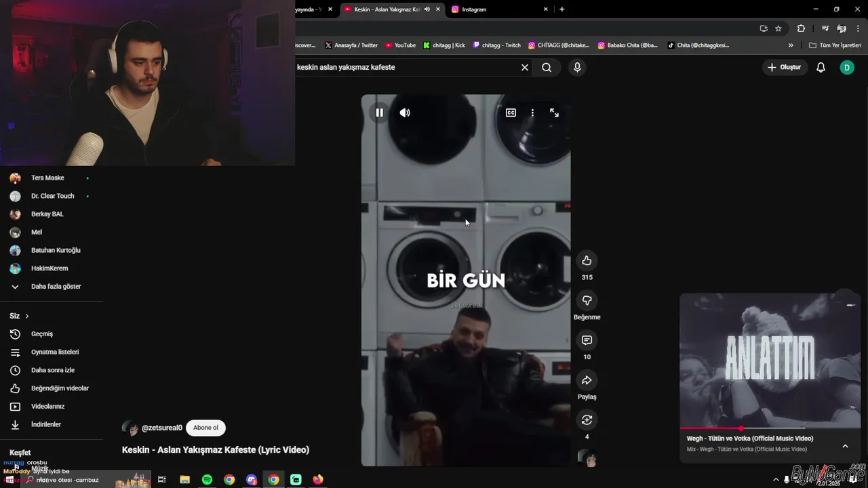Open the sound thumbnail under remix
Image resolution: width=868 pixels, height=488 pixels.
(x=587, y=459)
